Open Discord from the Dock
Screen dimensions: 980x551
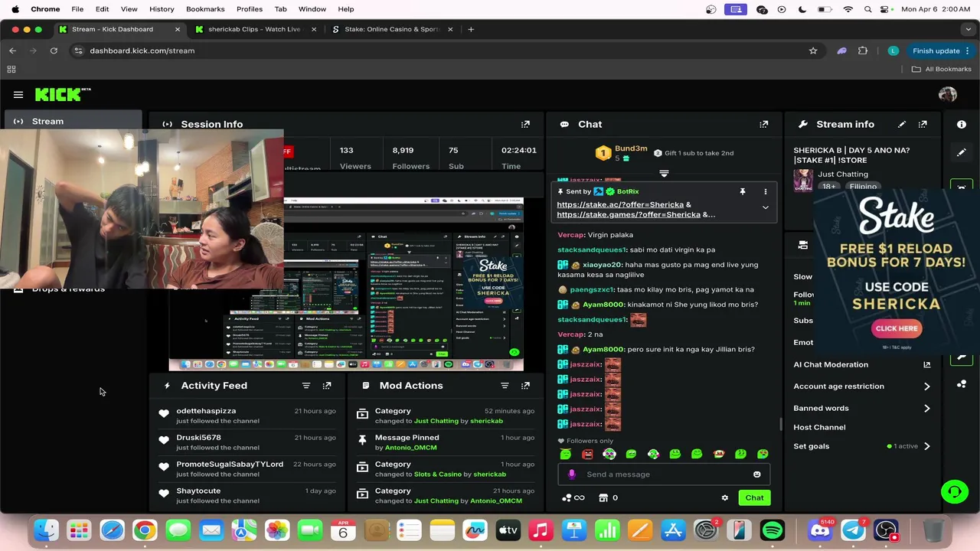[819, 530]
